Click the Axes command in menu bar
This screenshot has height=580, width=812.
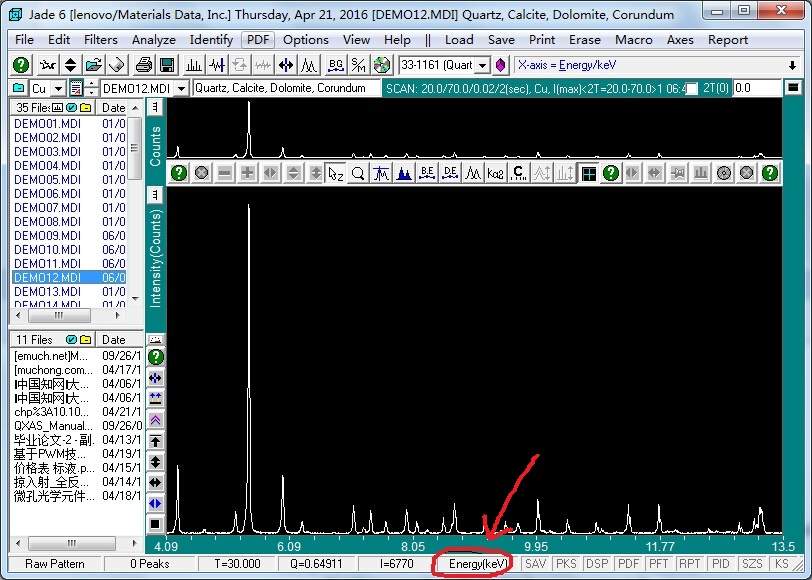(x=680, y=40)
